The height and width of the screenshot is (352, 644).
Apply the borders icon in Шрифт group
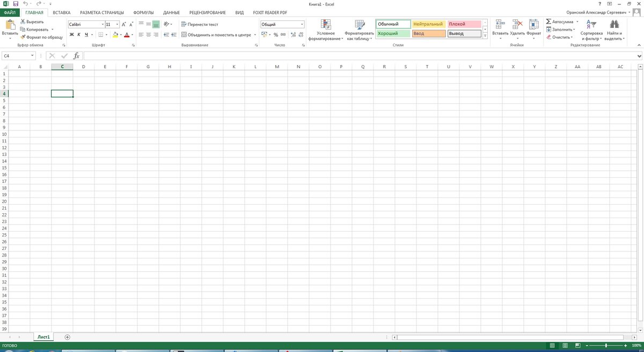[100, 35]
